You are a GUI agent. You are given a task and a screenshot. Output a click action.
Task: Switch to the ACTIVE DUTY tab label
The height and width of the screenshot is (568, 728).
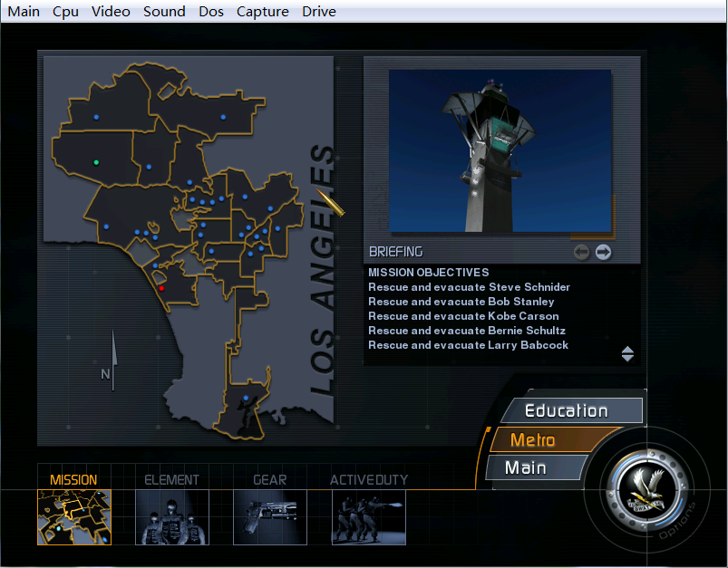[369, 480]
